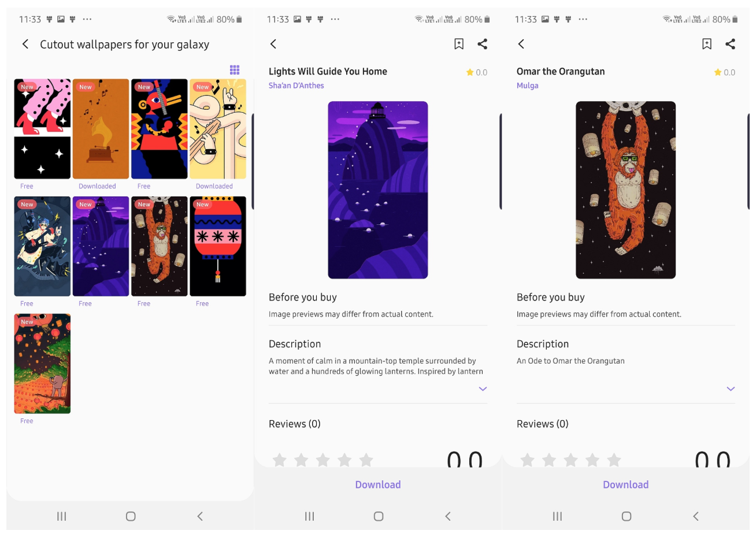Tap system back on wallpaper list screen
Screen dimensions: 756x534
[x=200, y=516]
